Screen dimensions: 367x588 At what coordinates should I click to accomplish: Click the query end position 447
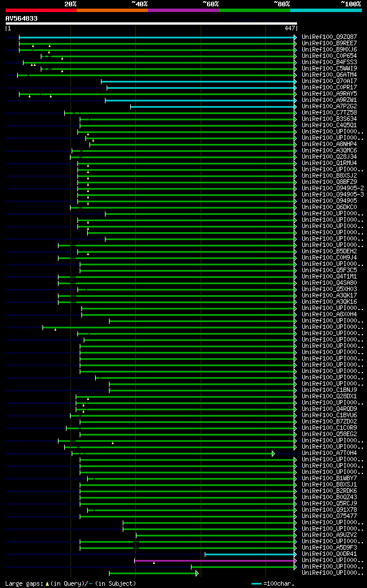tap(290, 28)
